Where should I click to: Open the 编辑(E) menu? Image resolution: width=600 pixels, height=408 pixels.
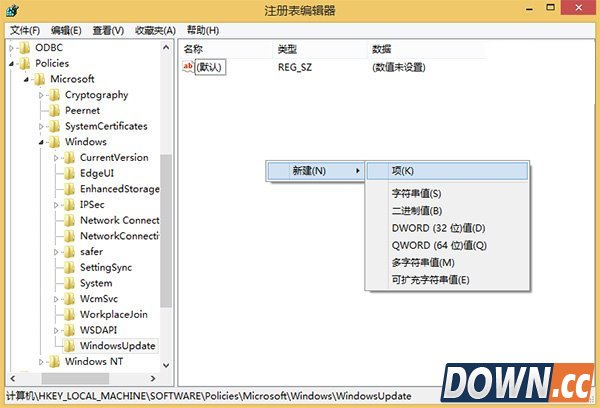(66, 30)
